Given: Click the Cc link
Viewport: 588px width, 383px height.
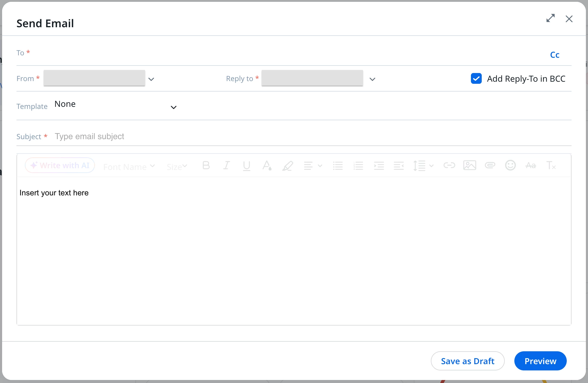Looking at the screenshot, I should (554, 55).
